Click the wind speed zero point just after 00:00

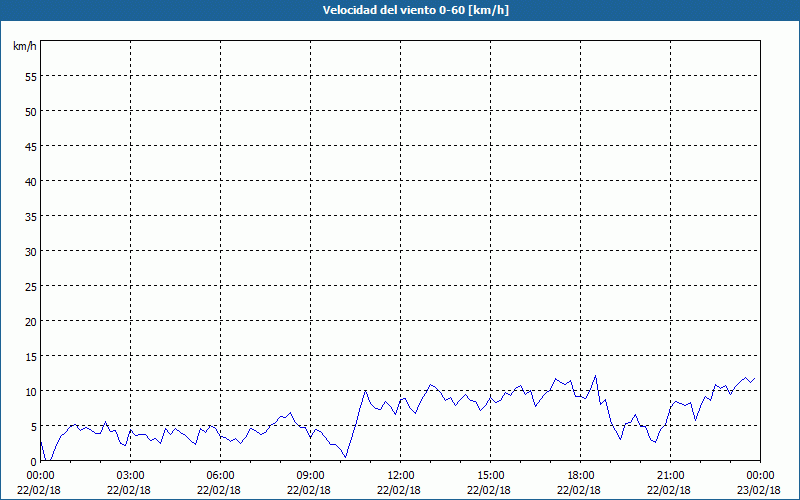point(47,460)
